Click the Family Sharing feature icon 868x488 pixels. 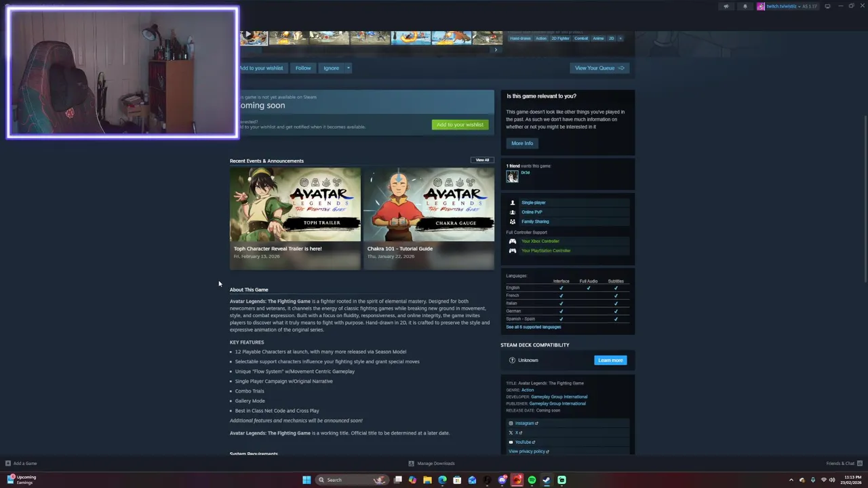513,222
